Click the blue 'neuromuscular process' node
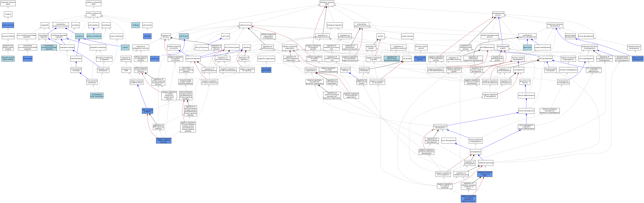The height and width of the screenshot is (203, 644). click(x=420, y=59)
